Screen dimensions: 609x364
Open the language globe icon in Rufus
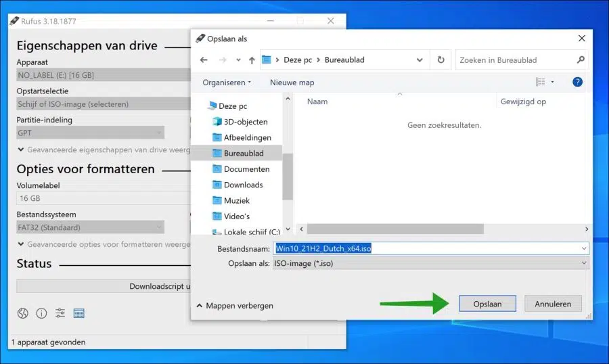(x=23, y=313)
